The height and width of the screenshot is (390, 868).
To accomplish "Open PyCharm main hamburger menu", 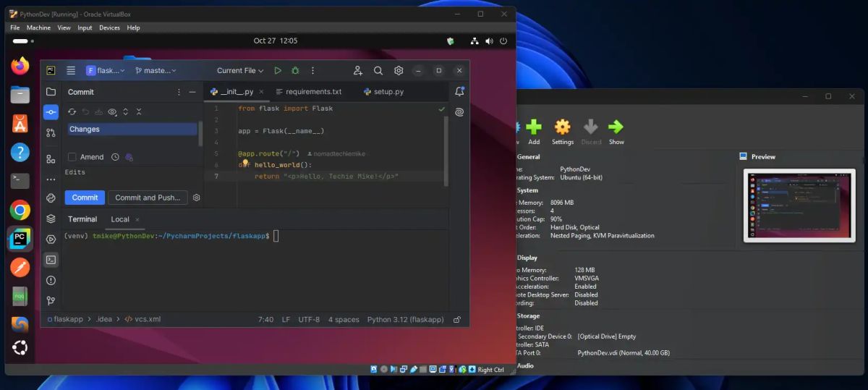I will coord(71,70).
